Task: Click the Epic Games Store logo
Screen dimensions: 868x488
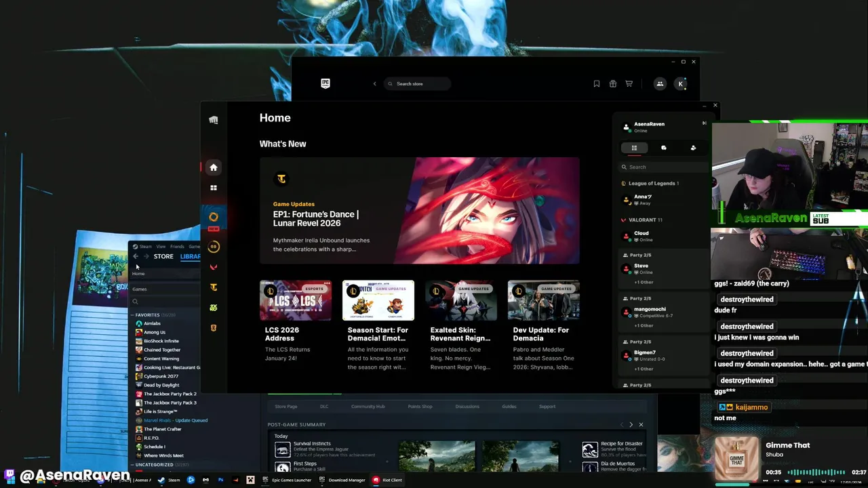Action: click(x=325, y=83)
